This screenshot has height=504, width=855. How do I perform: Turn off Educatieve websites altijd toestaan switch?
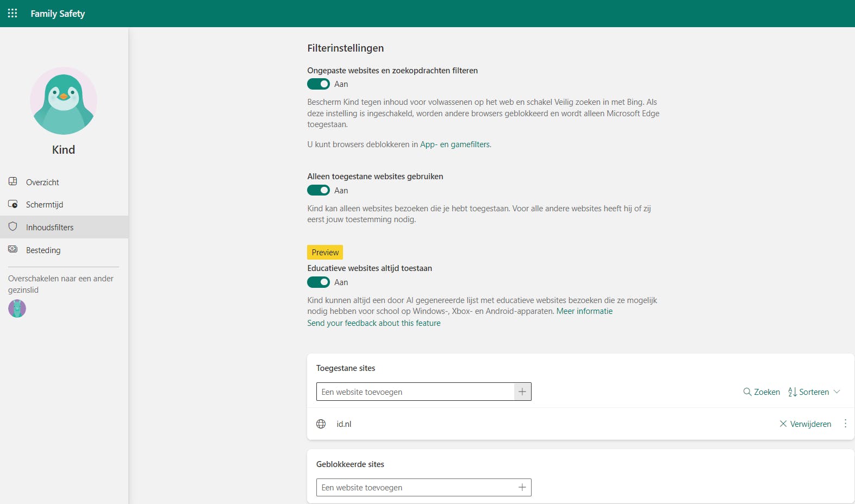pos(319,282)
